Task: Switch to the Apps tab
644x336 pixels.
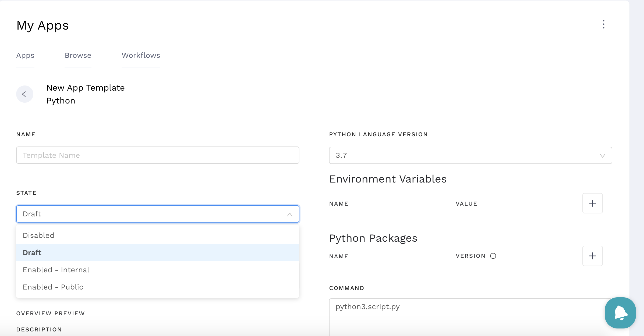Action: tap(25, 55)
